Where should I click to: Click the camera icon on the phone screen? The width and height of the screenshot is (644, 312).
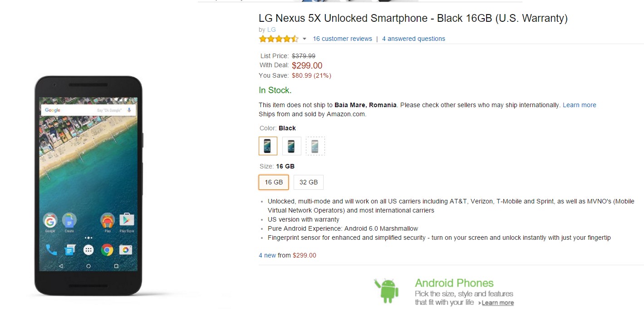point(126,249)
